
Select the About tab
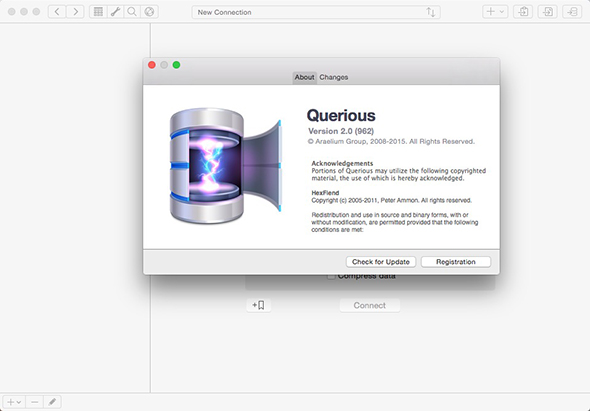[x=304, y=77]
